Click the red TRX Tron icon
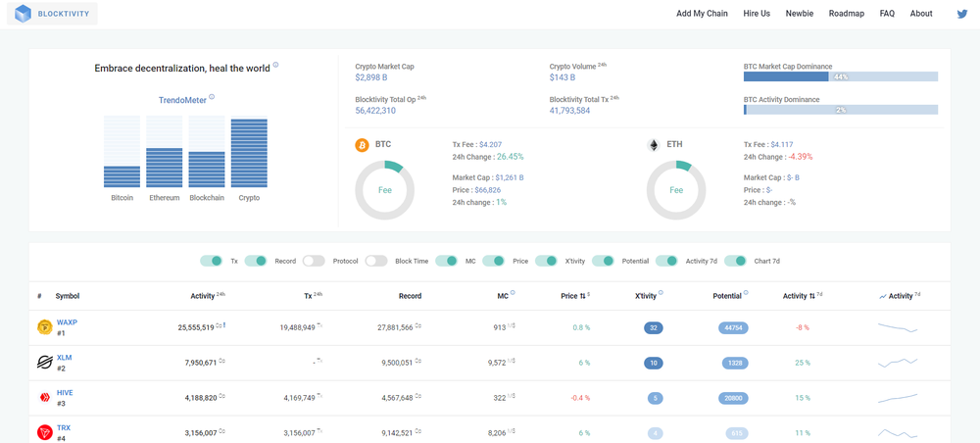Screen dimensions: 980x443 click(x=44, y=432)
